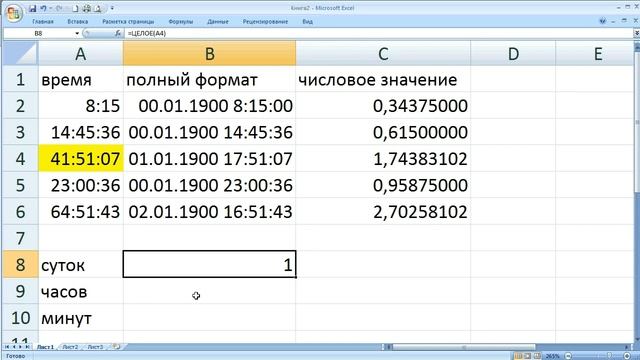
Task: Click cell showing 14:45:36 in column A
Action: tap(80, 132)
